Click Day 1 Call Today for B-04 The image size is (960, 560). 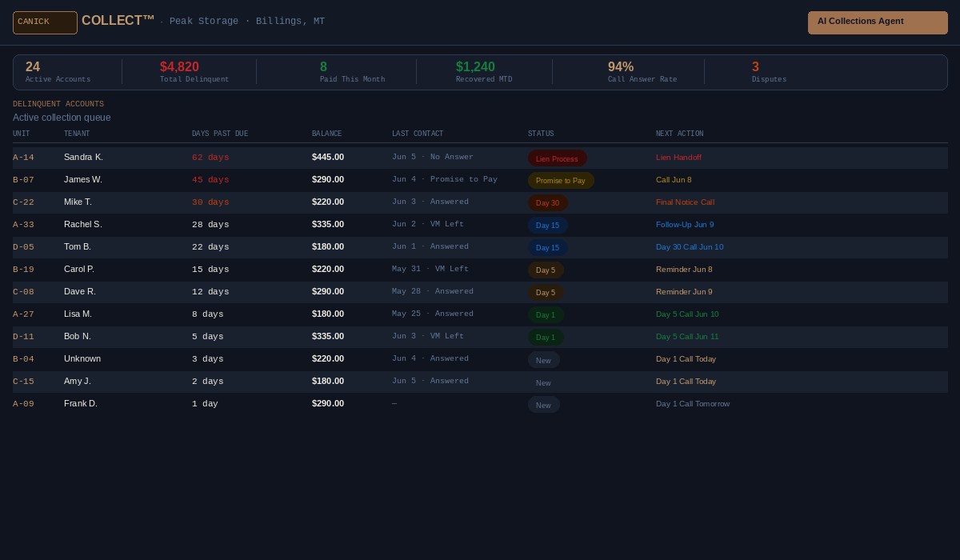686,358
